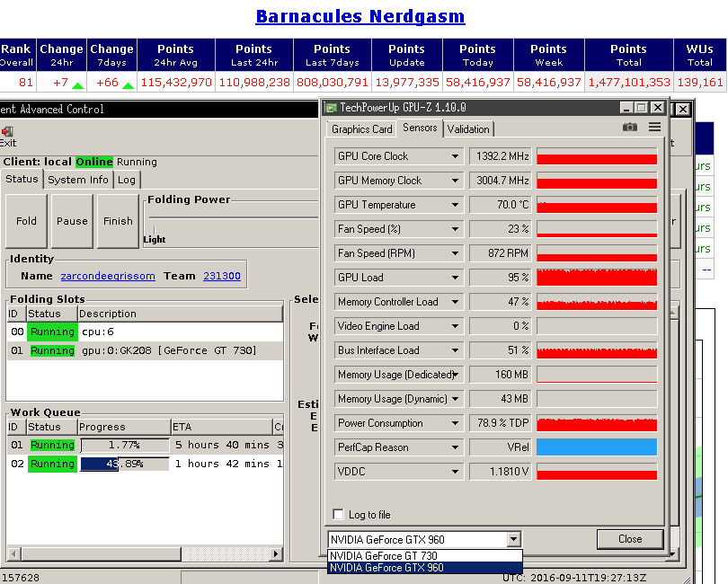Viewport: 728px width, 584px height.
Task: Open the Barnacules Nerdgasm team link
Action: click(x=360, y=16)
